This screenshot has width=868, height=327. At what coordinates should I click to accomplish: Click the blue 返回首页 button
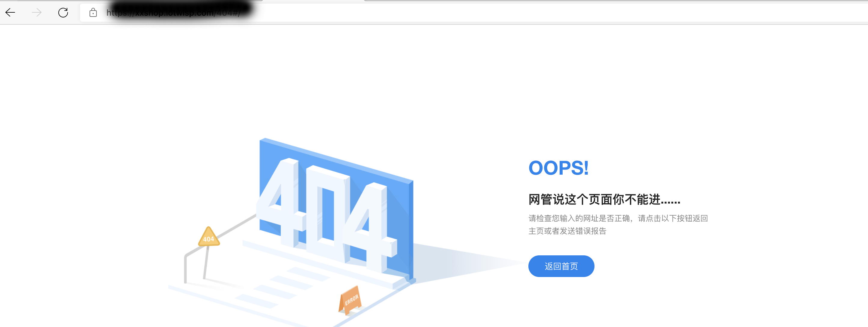(x=561, y=266)
